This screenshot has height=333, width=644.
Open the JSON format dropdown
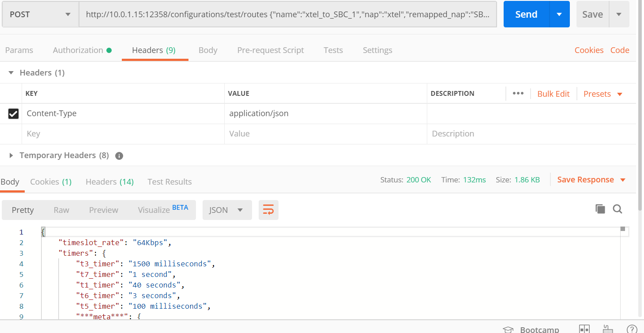point(227,210)
